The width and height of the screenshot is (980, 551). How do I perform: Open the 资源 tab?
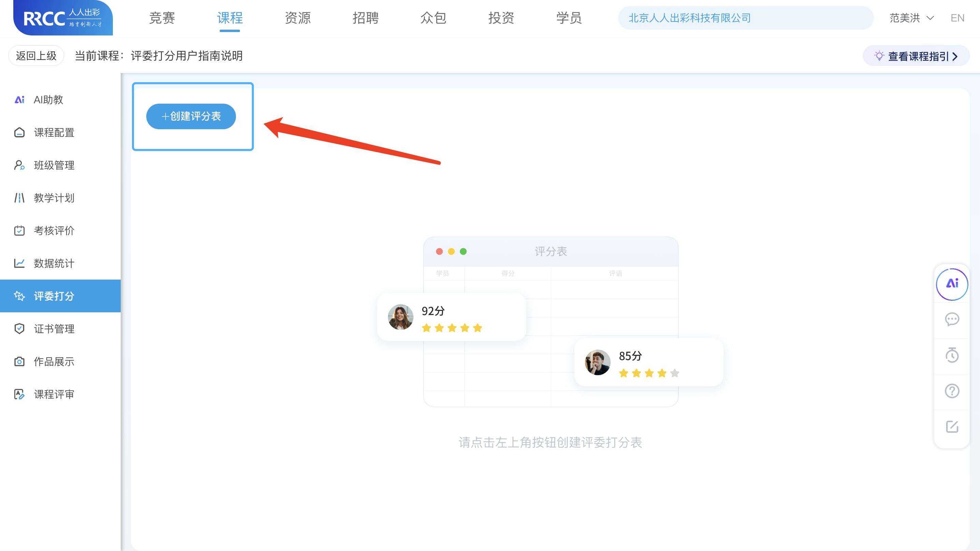coord(298,18)
